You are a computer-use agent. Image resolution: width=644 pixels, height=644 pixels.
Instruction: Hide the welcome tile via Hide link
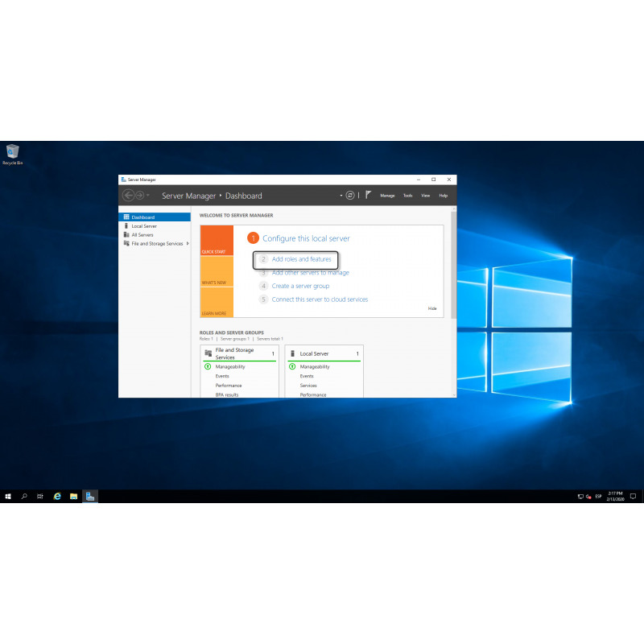(432, 308)
